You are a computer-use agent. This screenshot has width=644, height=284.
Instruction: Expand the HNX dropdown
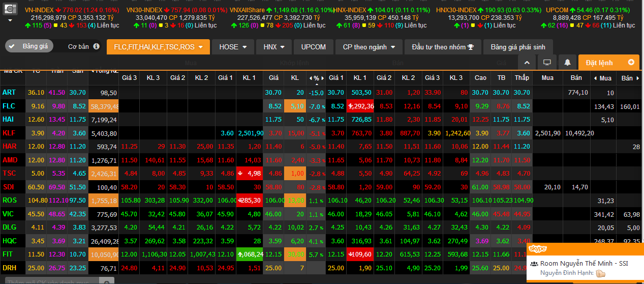pyautogui.click(x=274, y=47)
